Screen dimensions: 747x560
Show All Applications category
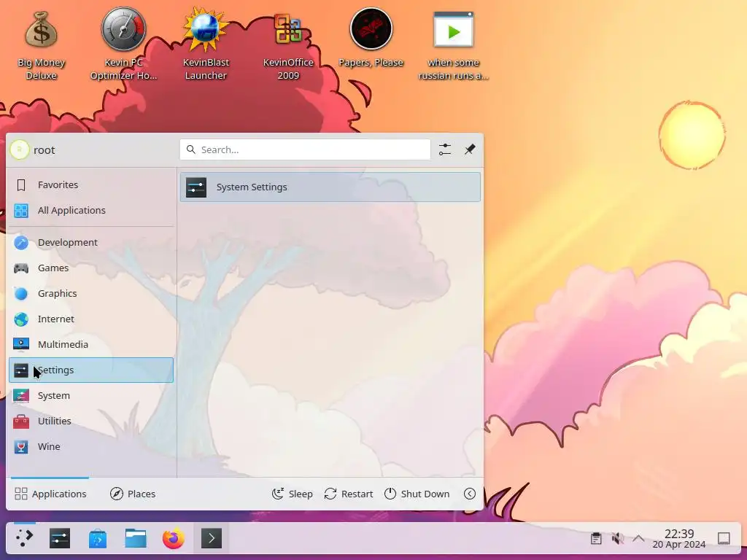(91, 211)
